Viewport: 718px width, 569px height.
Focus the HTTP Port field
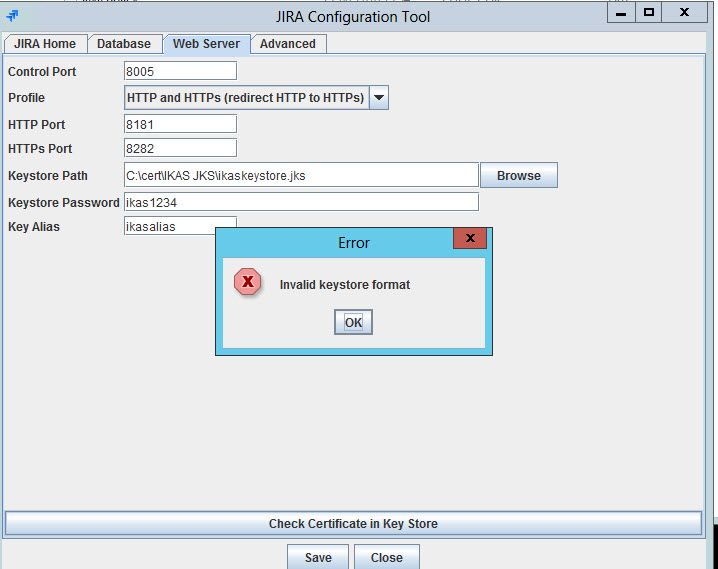click(x=180, y=124)
